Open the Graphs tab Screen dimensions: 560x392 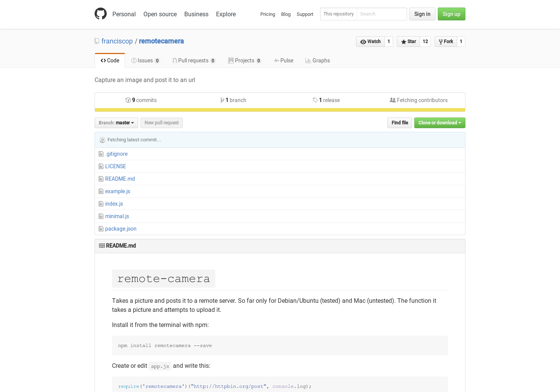[317, 60]
